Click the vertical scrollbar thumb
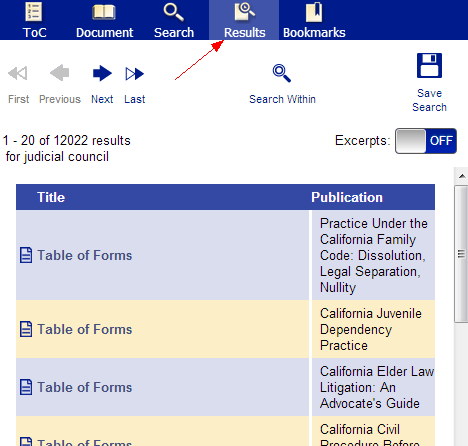 [461, 254]
